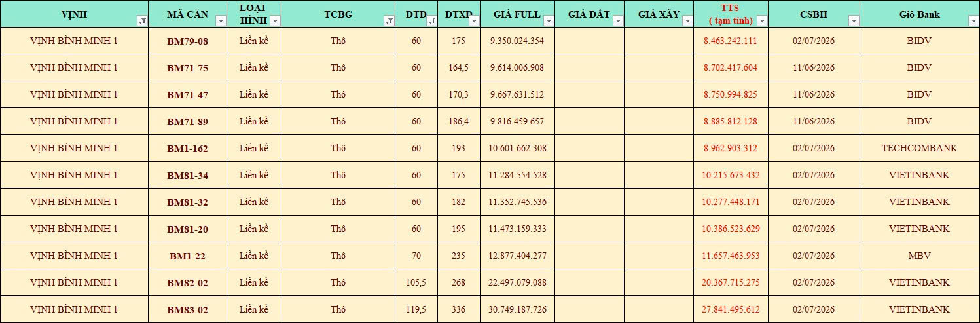Viewport: 980px width, 323px height.
Task: Open the GIÁ FULL filter dropdown
Action: click(548, 21)
